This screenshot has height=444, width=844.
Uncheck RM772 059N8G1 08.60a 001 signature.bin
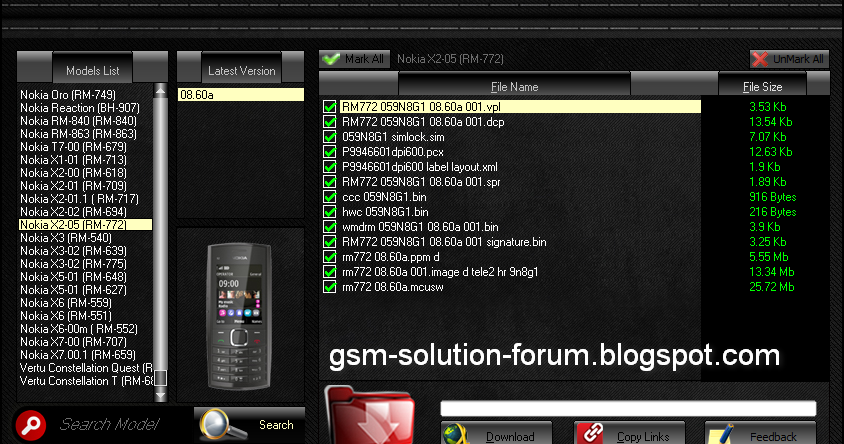coord(329,242)
